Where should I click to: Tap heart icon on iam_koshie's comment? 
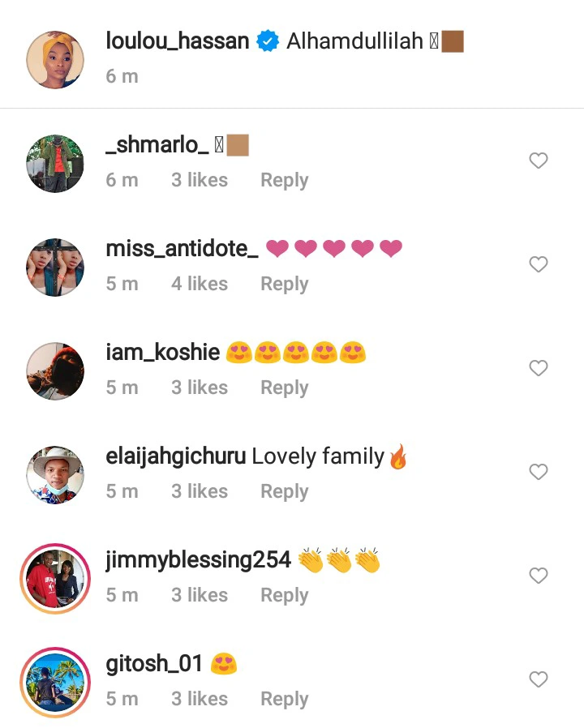pyautogui.click(x=539, y=368)
